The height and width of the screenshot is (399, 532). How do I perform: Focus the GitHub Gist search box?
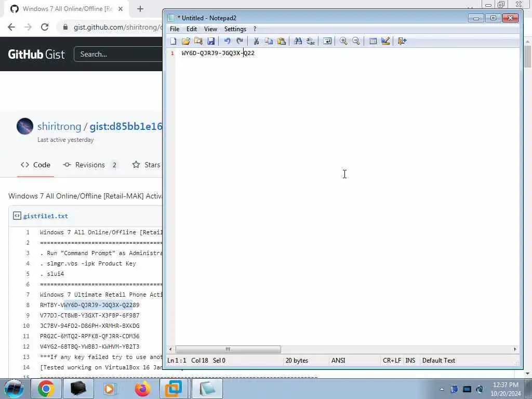click(118, 54)
